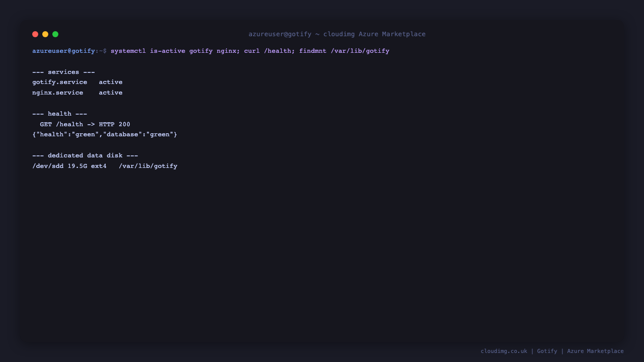Click the footer 'cloudimg.co.uk | Gotify | Azure Marketplace'

552,351
